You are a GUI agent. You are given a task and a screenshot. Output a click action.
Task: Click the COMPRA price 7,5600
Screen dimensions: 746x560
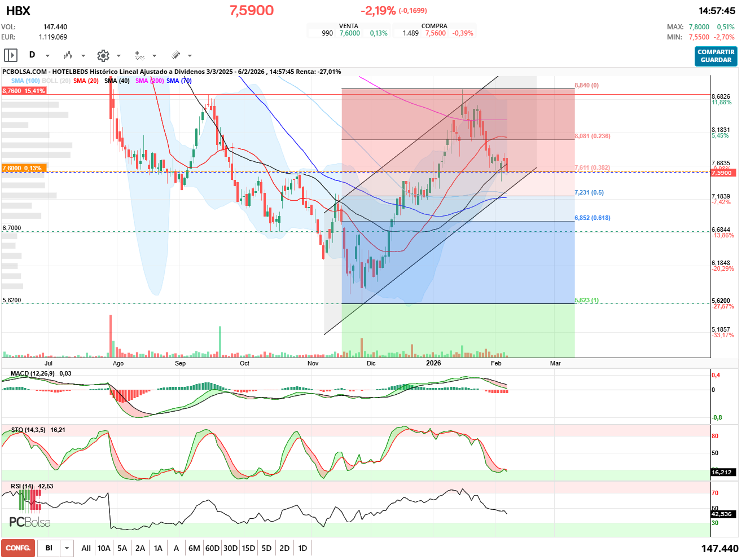click(436, 33)
